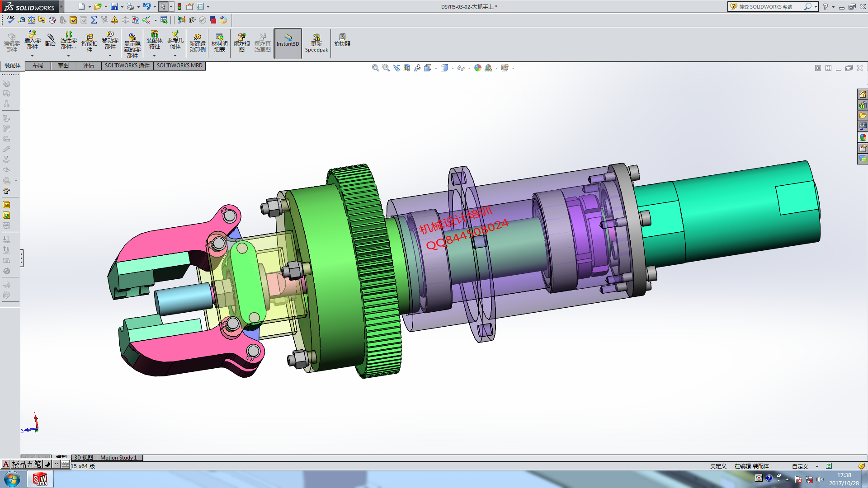Viewport: 868px width, 488px height.
Task: Click the Undo arrow icon
Action: pos(147,6)
